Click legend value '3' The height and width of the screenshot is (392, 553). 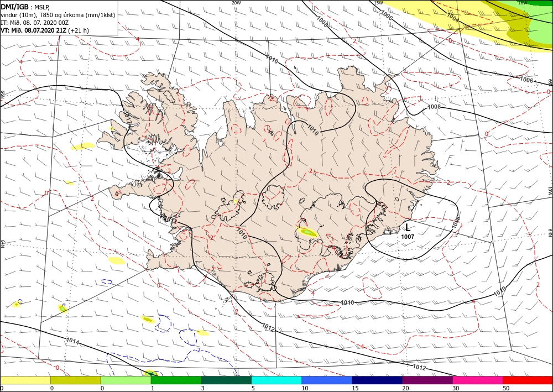(x=203, y=388)
